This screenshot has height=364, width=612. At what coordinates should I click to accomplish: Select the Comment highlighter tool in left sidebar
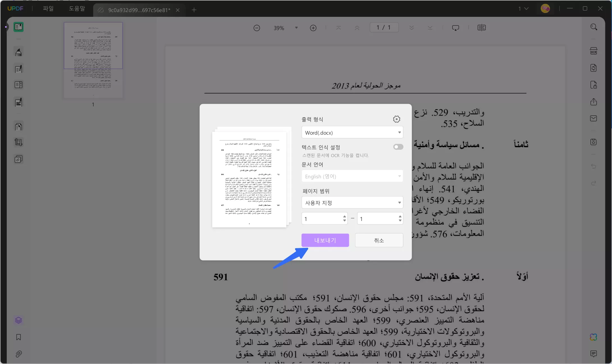coord(19,52)
